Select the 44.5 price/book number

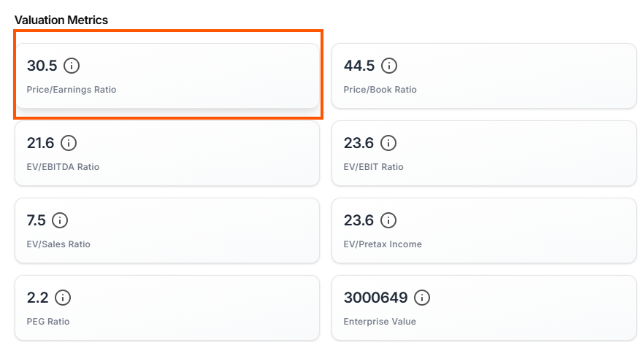359,66
